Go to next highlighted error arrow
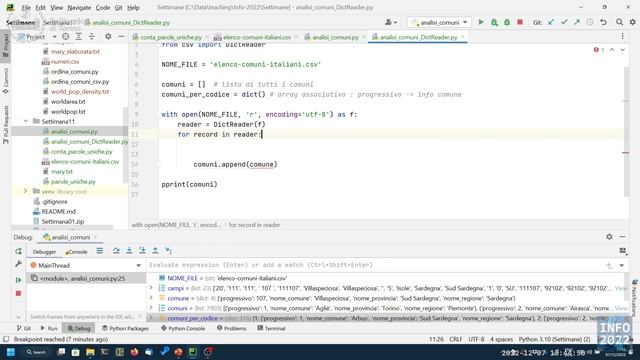This screenshot has height=360, width=640. [622, 50]
